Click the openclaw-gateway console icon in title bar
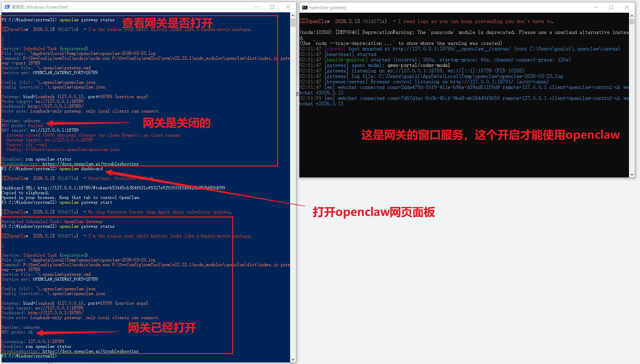 click(305, 7)
